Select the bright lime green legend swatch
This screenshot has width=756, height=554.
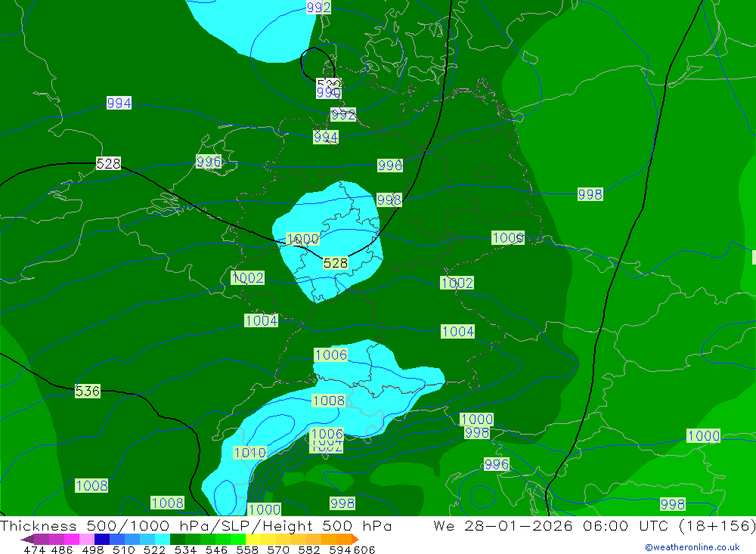point(238,539)
